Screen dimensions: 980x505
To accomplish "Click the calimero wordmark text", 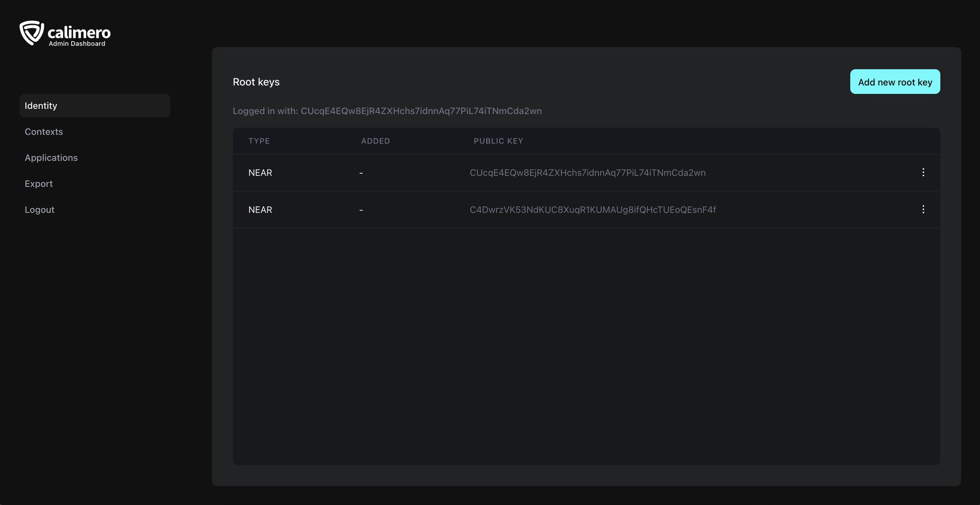I will [79, 32].
